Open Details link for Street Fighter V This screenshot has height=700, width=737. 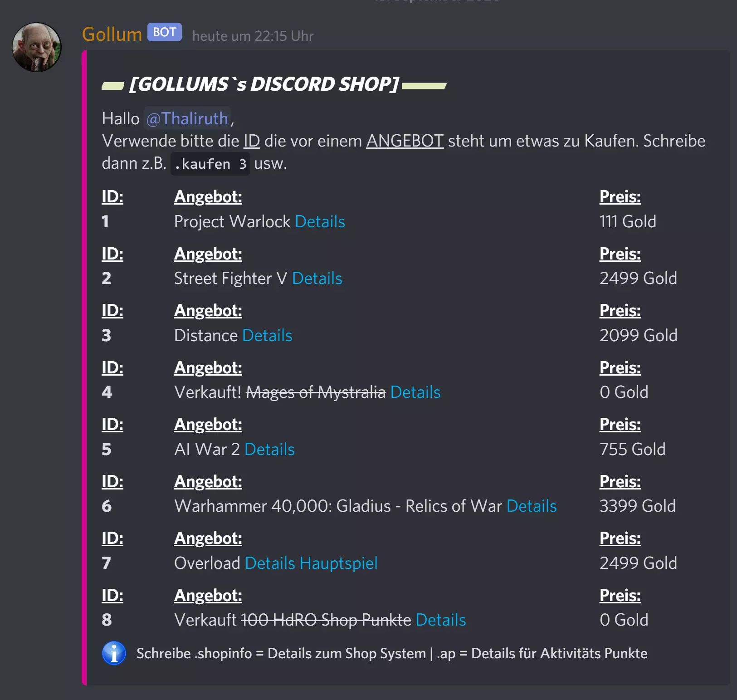[317, 278]
